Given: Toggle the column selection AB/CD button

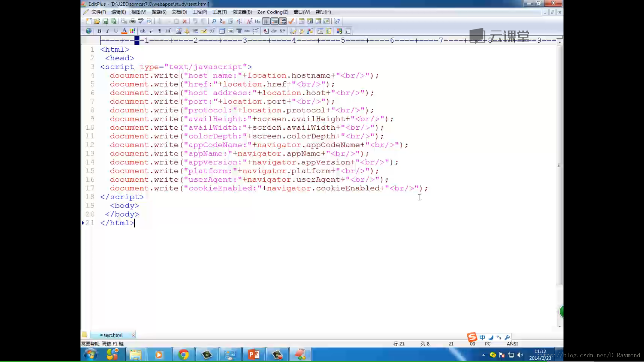Looking at the screenshot, I should pos(283,21).
